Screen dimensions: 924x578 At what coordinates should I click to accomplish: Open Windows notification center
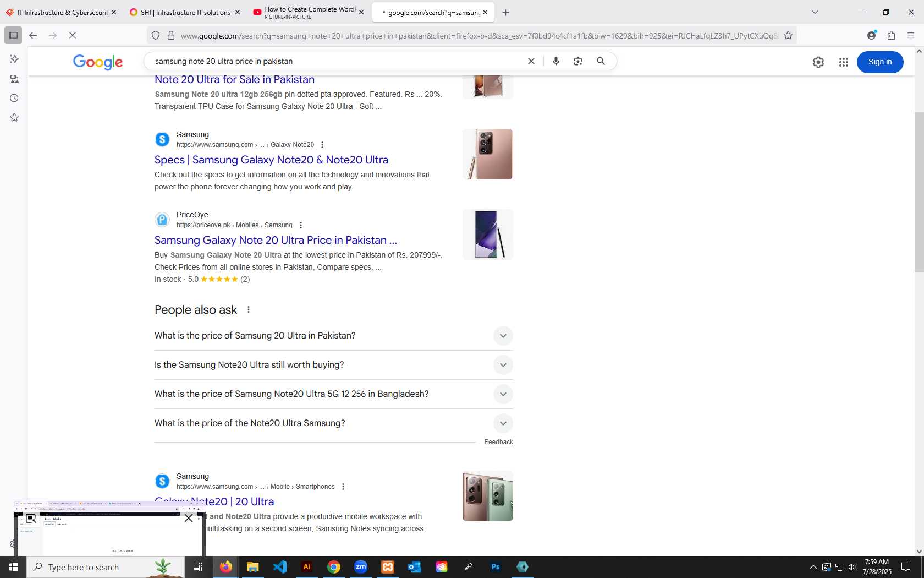point(906,567)
